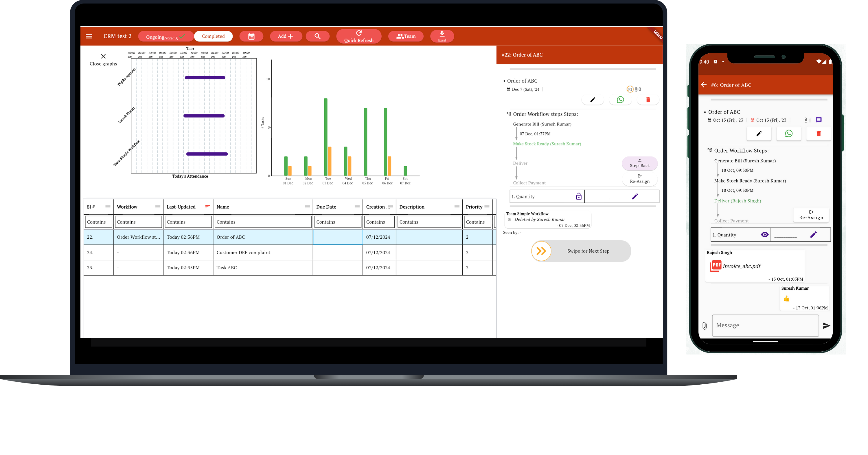
Task: Click the calendar icon beside Dec 7 date
Action: click(508, 89)
